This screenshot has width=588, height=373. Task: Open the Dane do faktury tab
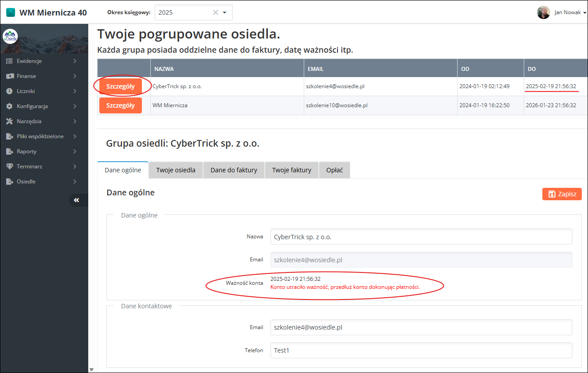(x=234, y=170)
